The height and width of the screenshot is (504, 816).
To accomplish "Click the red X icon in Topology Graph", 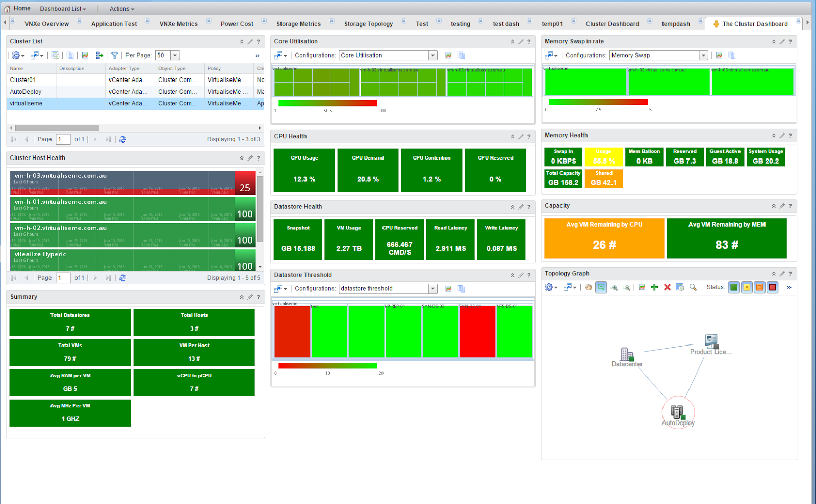I will 667,287.
